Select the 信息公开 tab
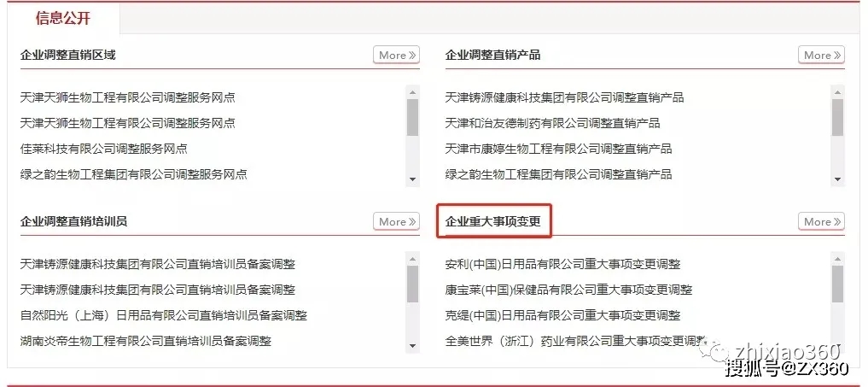 tap(63, 18)
